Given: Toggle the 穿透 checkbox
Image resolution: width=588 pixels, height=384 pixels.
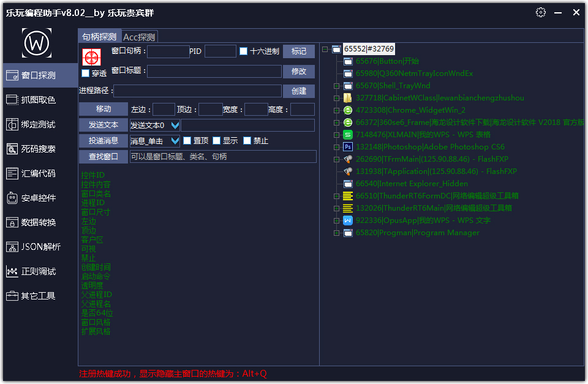Looking at the screenshot, I should tap(86, 73).
